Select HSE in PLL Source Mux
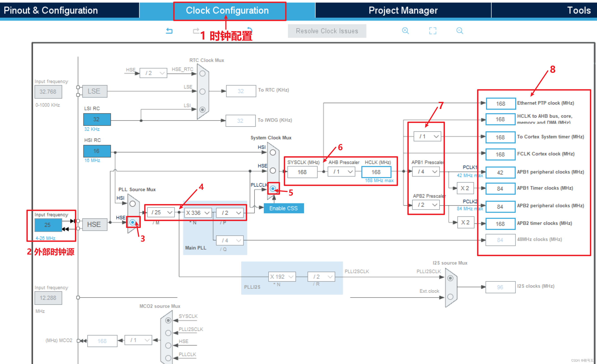This screenshot has width=597, height=364. coord(132,222)
